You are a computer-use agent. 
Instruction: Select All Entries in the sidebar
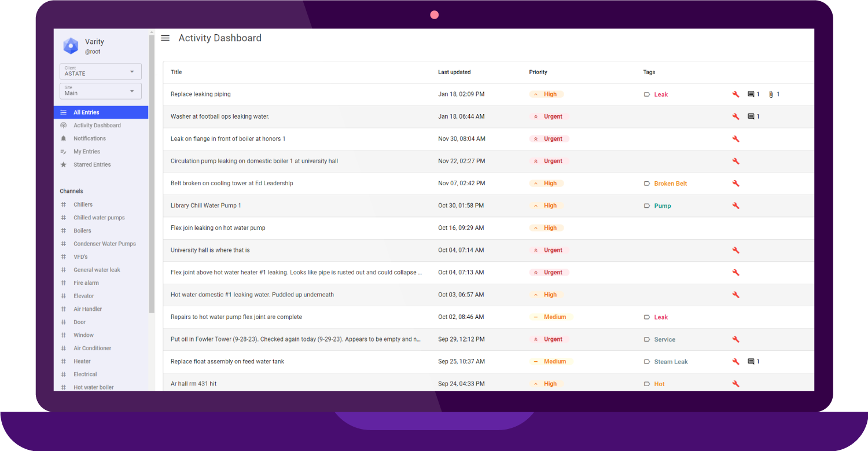pos(101,112)
